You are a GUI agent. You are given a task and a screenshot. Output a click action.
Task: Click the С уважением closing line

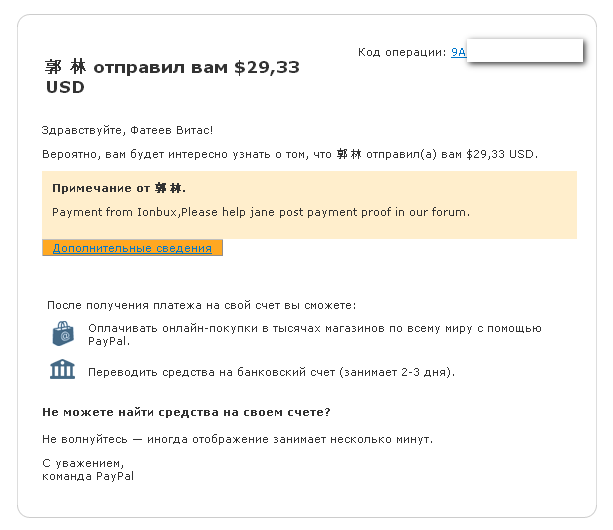(x=83, y=463)
